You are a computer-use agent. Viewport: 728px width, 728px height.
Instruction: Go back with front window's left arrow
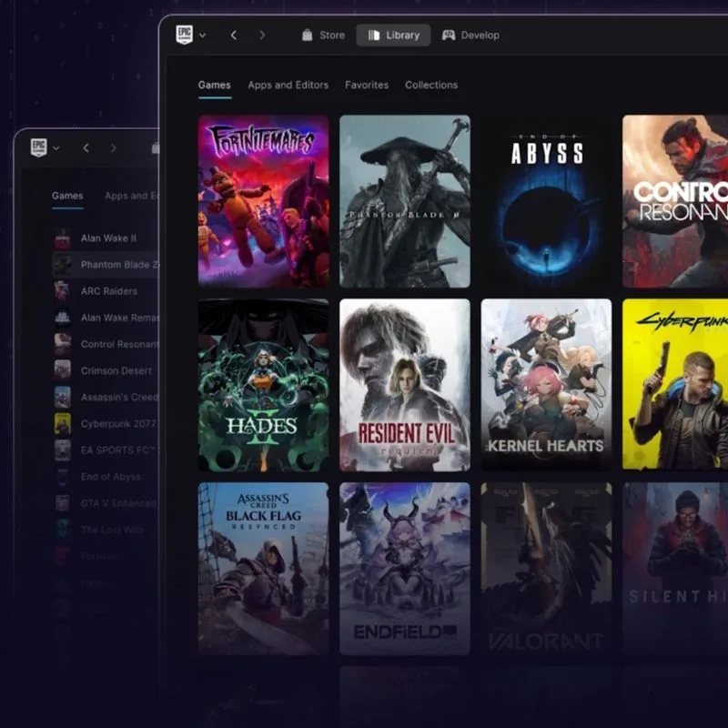[x=234, y=35]
